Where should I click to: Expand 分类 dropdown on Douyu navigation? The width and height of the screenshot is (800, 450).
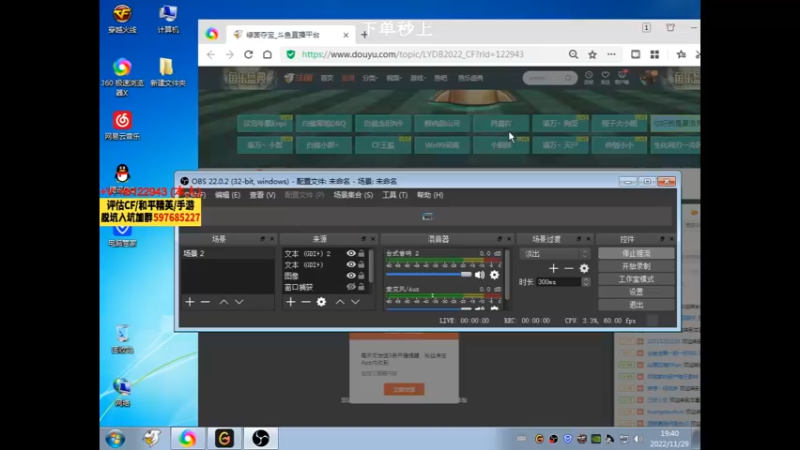[x=369, y=78]
